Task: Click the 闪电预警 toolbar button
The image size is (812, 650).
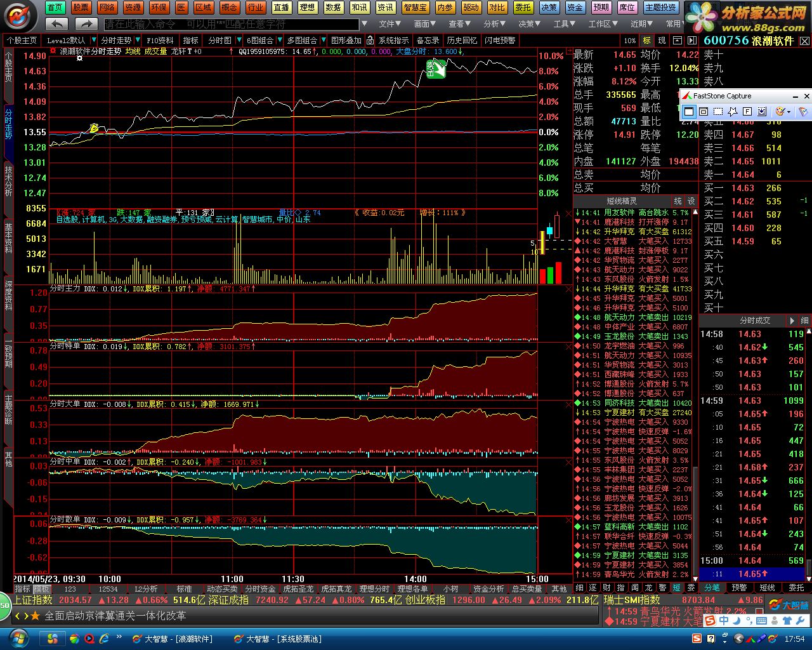Action: tap(501, 41)
